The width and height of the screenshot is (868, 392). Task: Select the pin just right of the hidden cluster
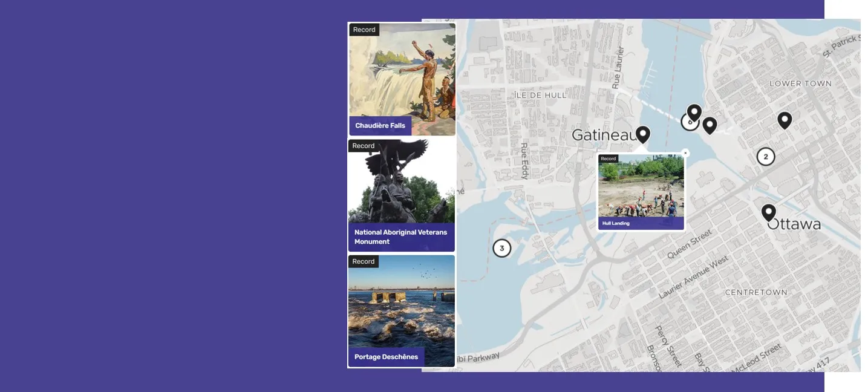(x=710, y=125)
